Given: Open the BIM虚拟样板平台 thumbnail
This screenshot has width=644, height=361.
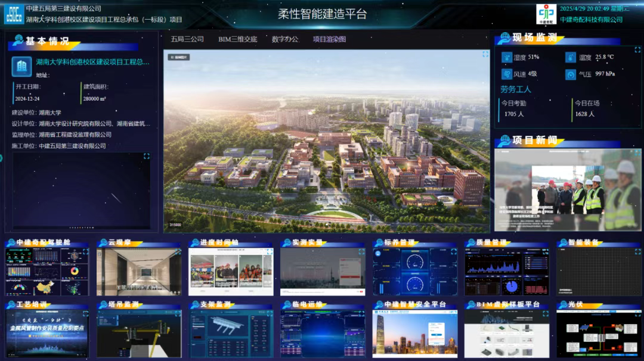Looking at the screenshot, I should click(507, 334).
